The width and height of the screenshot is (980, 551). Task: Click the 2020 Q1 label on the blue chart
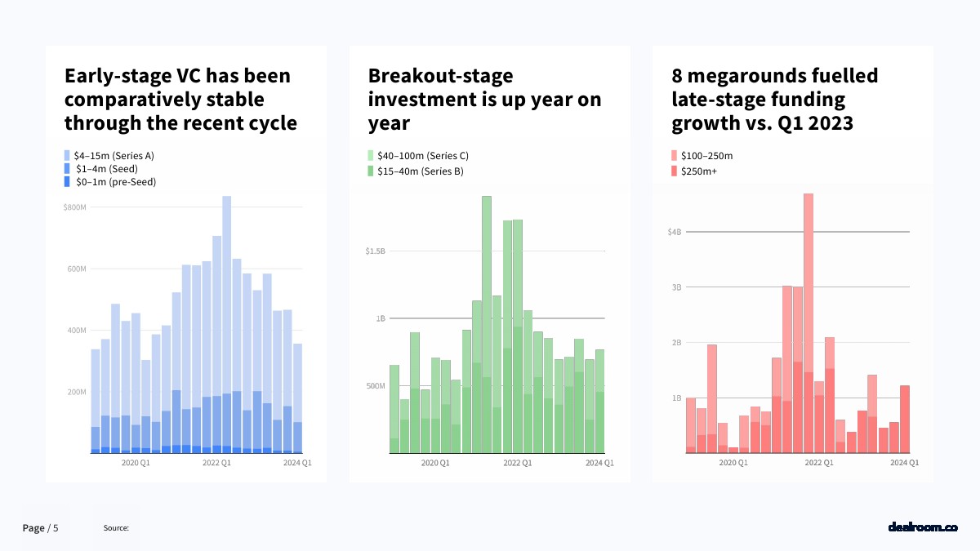(136, 463)
